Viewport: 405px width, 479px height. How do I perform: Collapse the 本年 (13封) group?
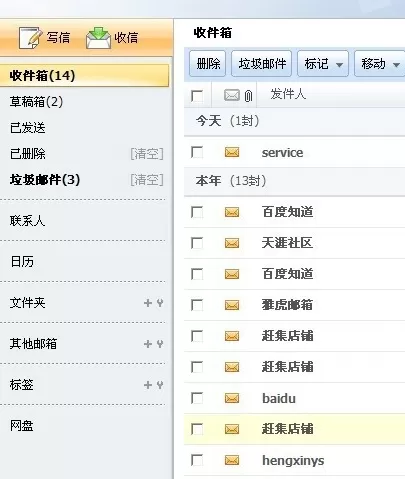click(231, 181)
